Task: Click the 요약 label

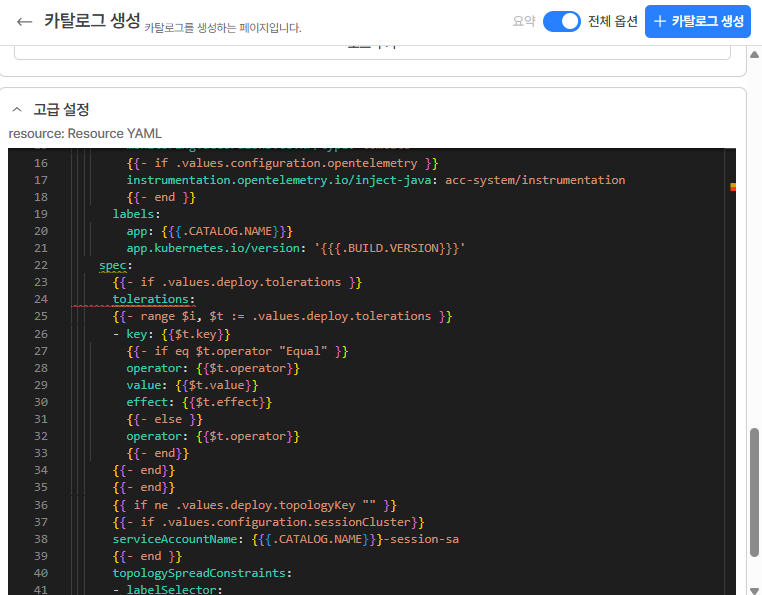Action: click(x=524, y=21)
